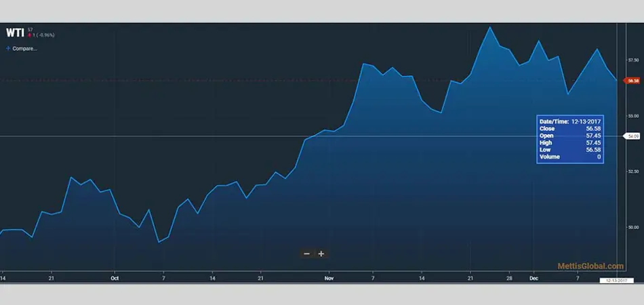Click the 7 label right after Oct
The image size is (644, 305).
point(163,278)
